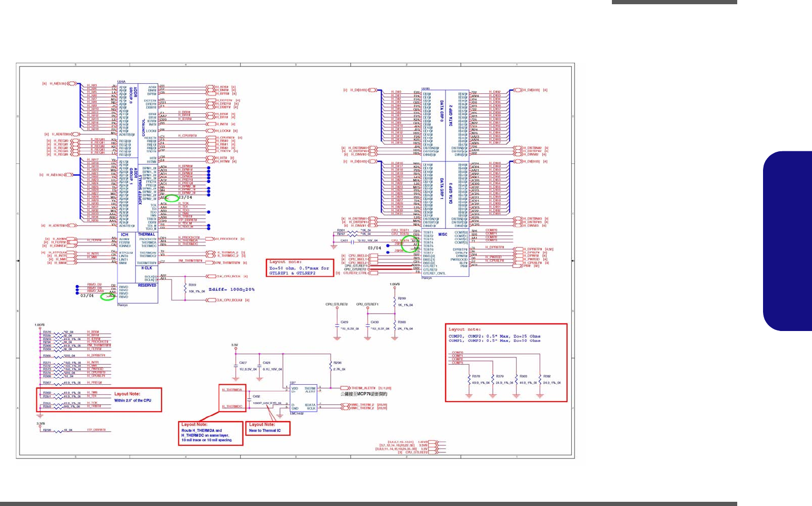Select the R299 resistor under 1.05VS
Image resolution: width=812 pixels, height=506 pixels.
[x=394, y=301]
